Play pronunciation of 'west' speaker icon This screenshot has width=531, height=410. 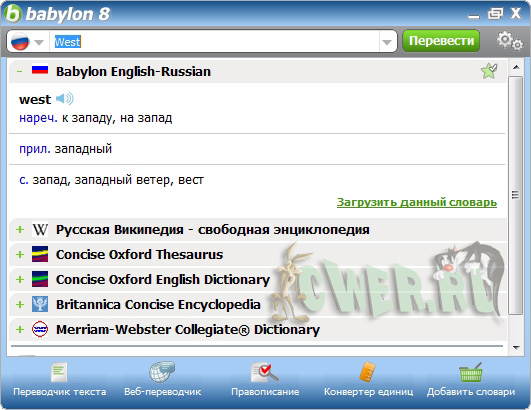[x=64, y=99]
